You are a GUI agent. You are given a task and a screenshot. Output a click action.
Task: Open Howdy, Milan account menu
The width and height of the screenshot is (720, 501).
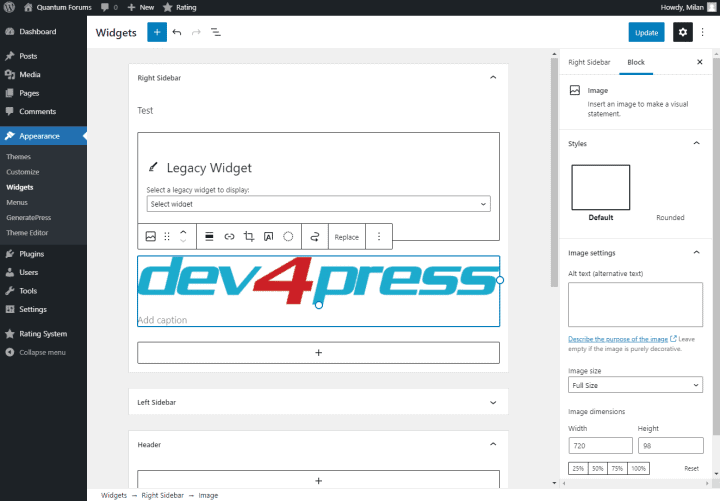(687, 7)
